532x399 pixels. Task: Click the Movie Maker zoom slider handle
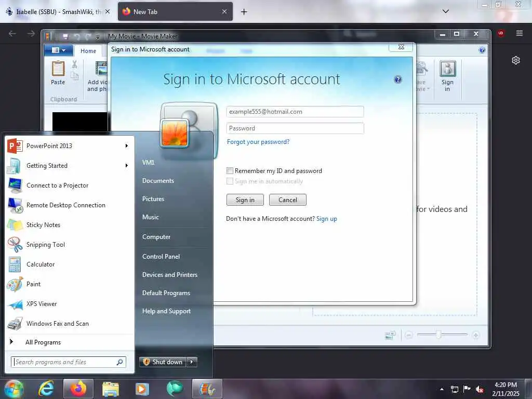pos(438,335)
